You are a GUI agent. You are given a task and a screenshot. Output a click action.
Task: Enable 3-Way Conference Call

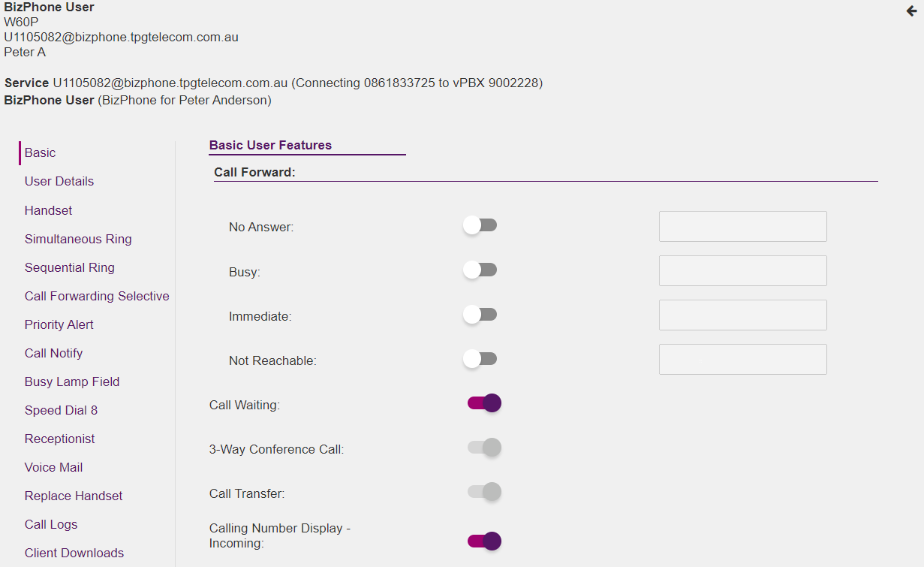[x=484, y=447]
